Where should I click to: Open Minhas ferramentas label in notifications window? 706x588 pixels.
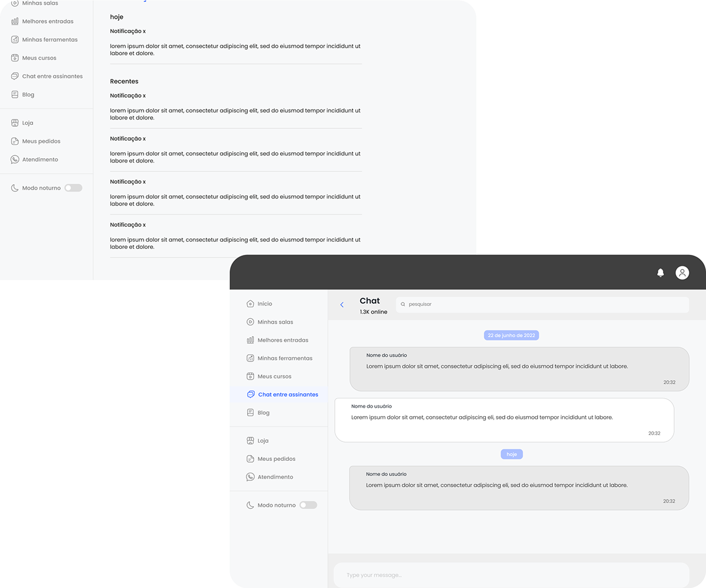pos(50,39)
